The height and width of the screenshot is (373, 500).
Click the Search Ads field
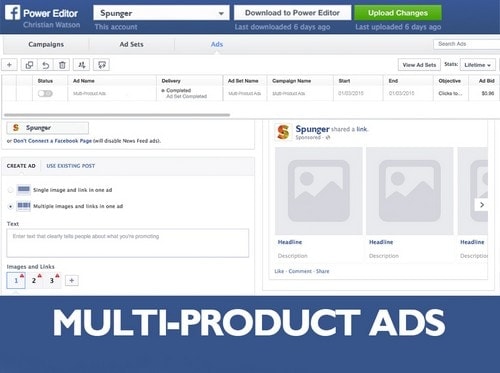[x=467, y=44]
